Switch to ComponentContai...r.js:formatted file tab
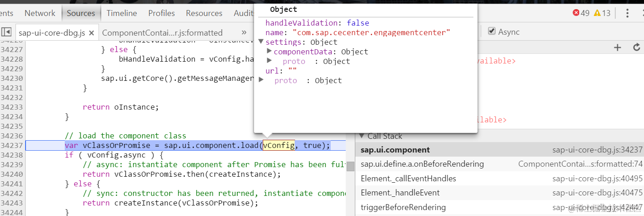 (162, 33)
